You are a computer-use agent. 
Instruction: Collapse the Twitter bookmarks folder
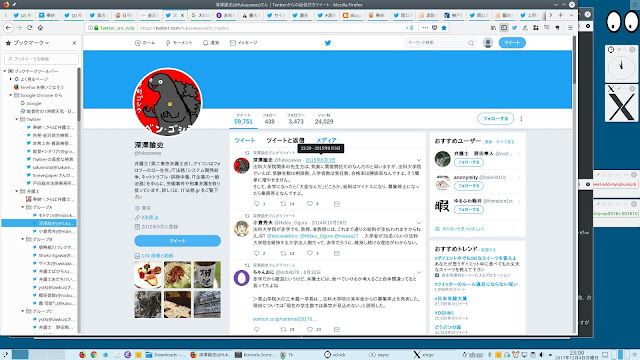17,119
